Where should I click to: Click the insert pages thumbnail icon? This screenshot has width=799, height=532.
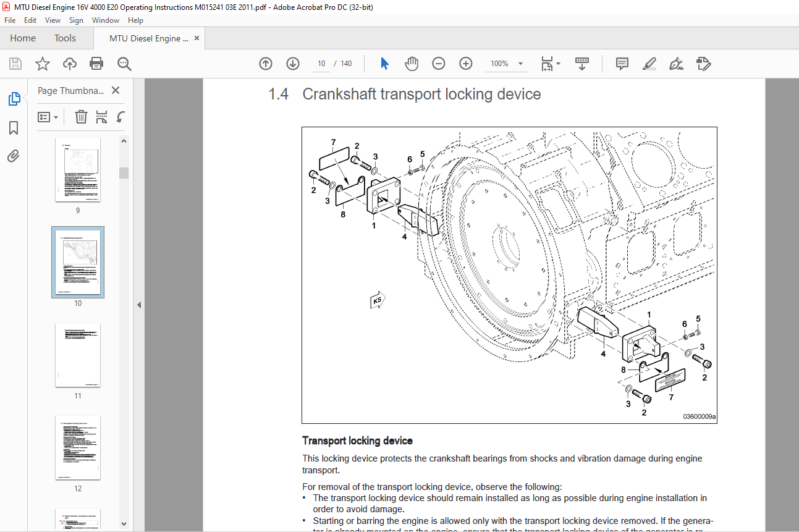pos(102,117)
